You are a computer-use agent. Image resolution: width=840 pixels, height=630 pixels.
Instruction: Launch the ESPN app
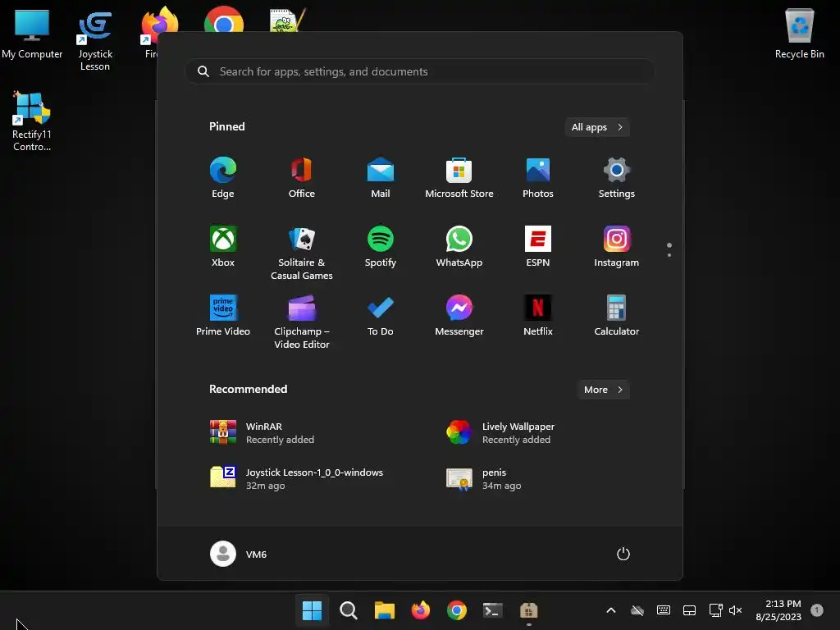click(x=538, y=247)
